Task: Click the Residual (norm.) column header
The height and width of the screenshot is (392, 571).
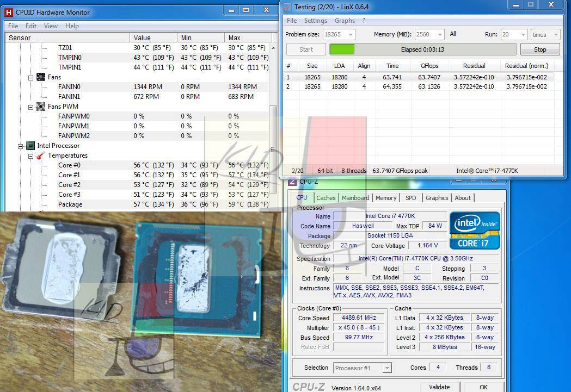Action: pyautogui.click(x=526, y=66)
